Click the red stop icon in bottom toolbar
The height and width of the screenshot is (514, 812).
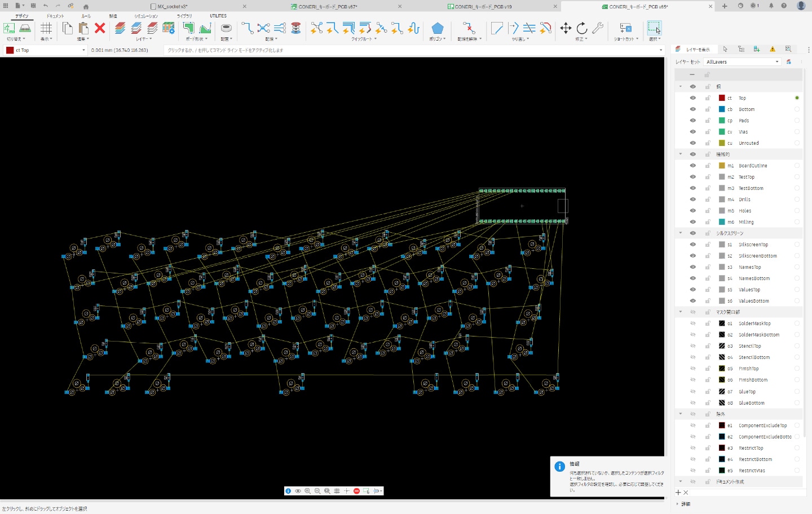click(x=356, y=491)
